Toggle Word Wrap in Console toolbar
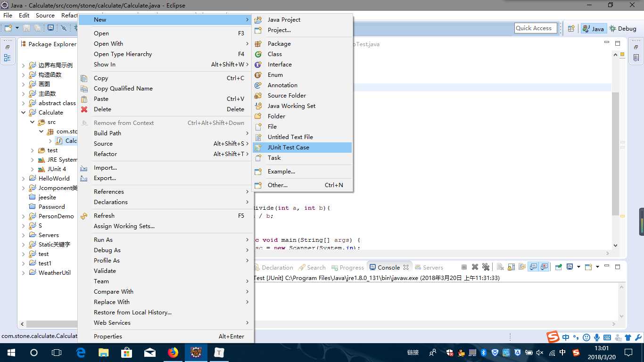Viewport: 644px width, 362px height. tap(521, 267)
